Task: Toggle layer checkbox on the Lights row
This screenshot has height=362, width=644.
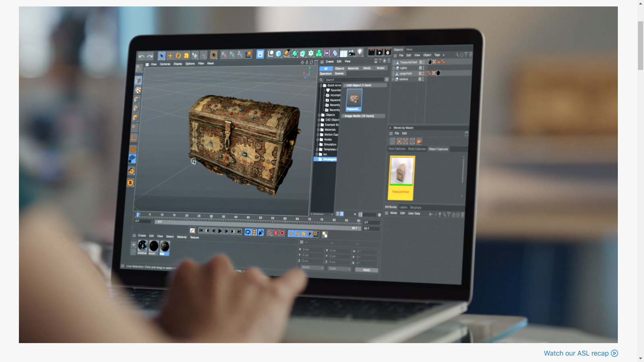Action: 421,68
